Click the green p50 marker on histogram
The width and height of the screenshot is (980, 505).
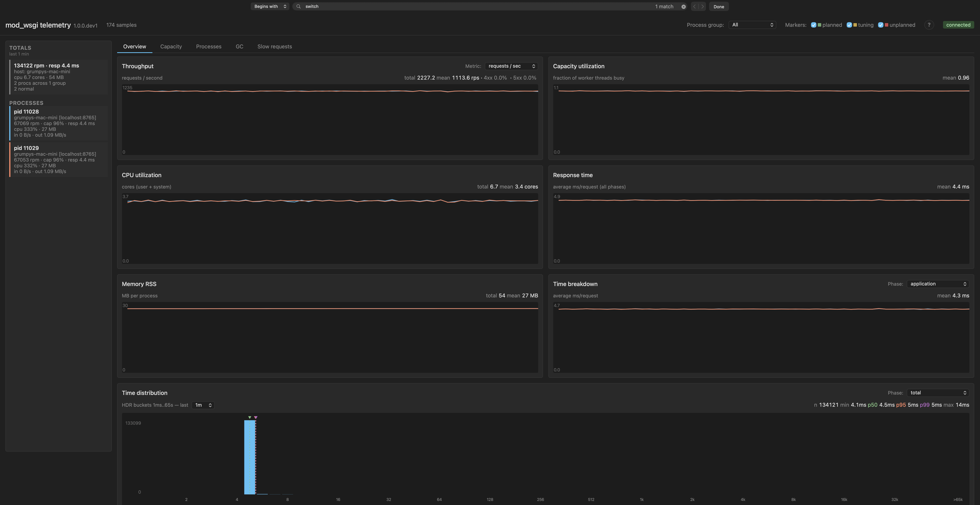tap(250, 417)
